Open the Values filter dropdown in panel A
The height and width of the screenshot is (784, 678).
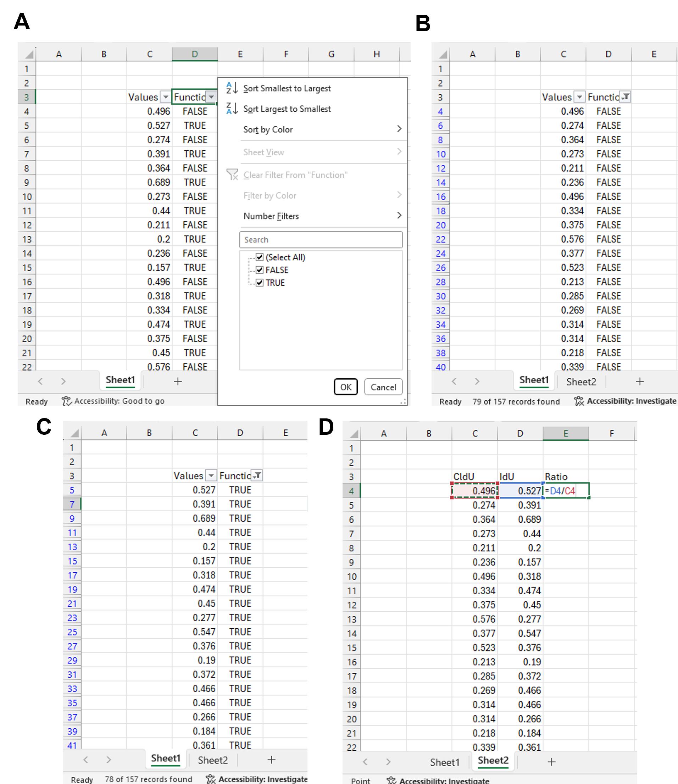point(165,97)
